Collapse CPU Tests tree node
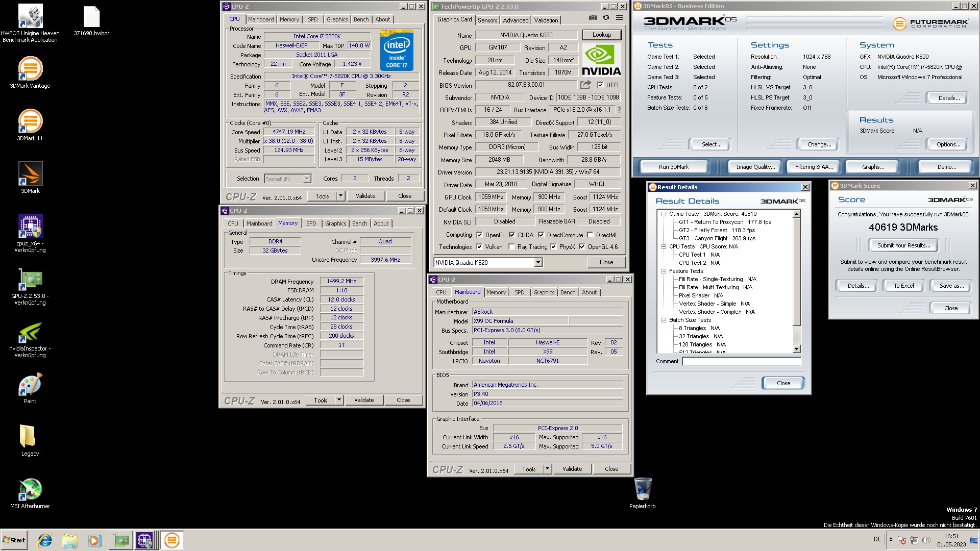 (664, 247)
